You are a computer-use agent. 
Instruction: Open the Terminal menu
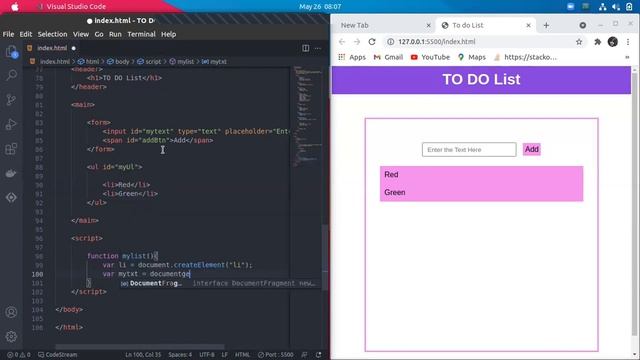(x=141, y=34)
